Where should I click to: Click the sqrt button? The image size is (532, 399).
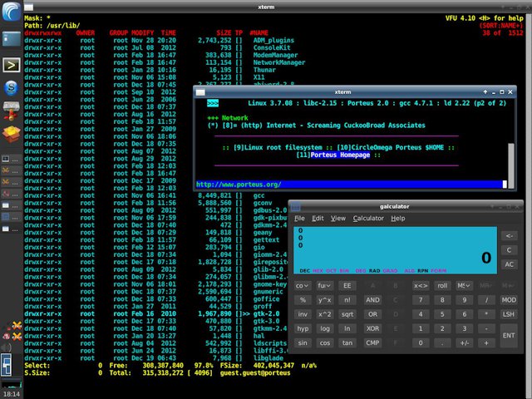347,314
